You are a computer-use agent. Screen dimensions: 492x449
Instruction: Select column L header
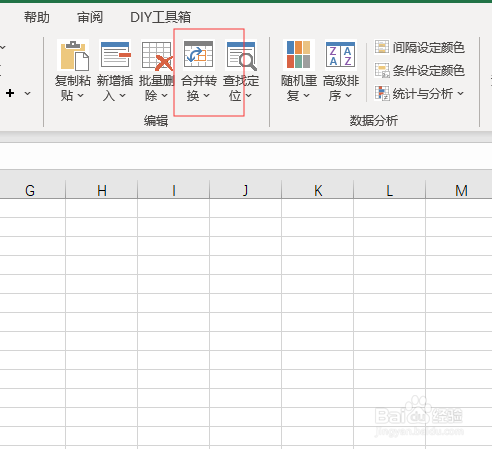point(390,190)
